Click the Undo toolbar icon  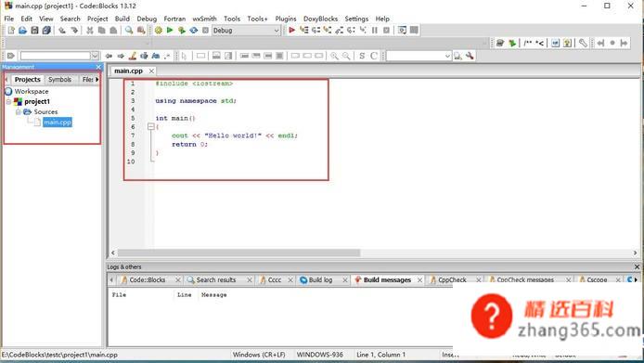pos(62,31)
